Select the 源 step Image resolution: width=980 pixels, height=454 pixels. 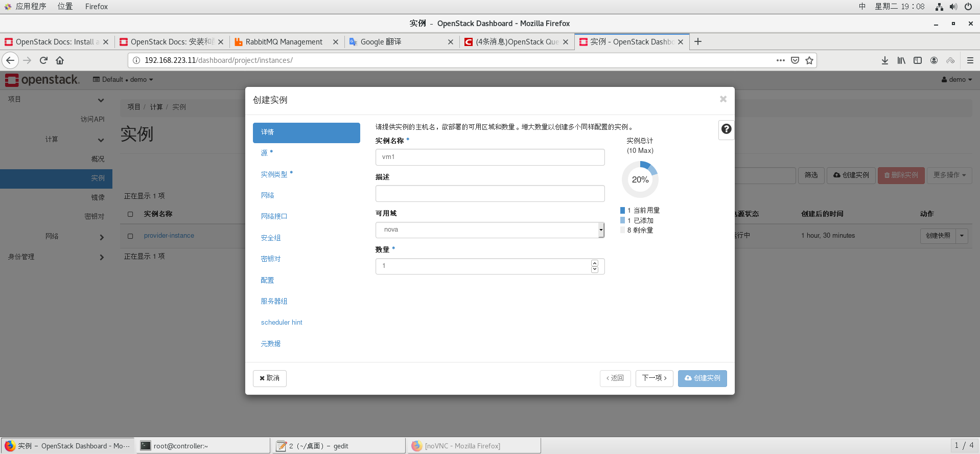coord(267,153)
